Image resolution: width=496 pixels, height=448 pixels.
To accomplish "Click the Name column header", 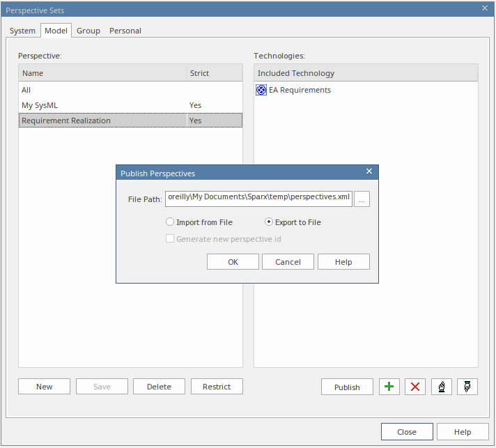I will pyautogui.click(x=103, y=73).
